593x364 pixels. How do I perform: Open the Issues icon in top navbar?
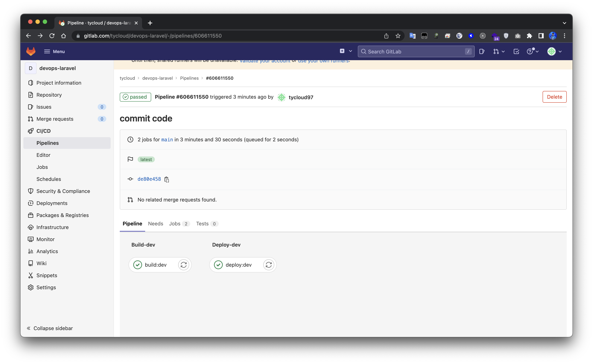(482, 51)
